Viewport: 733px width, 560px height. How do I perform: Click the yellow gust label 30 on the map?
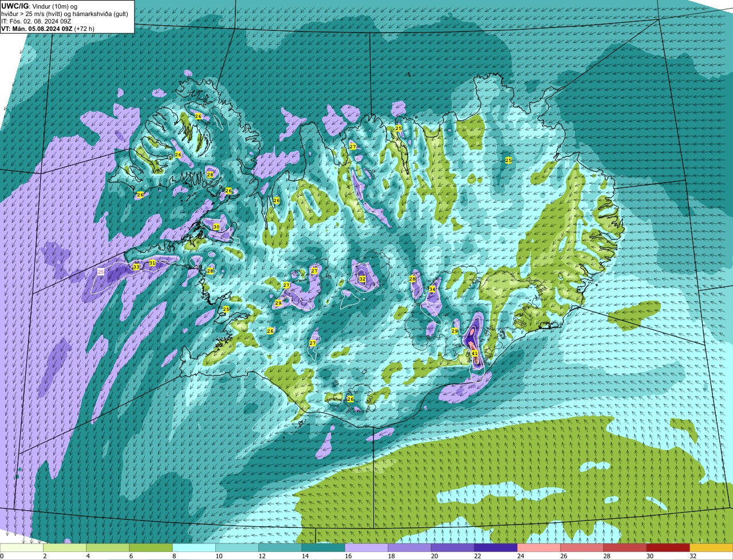(216, 227)
